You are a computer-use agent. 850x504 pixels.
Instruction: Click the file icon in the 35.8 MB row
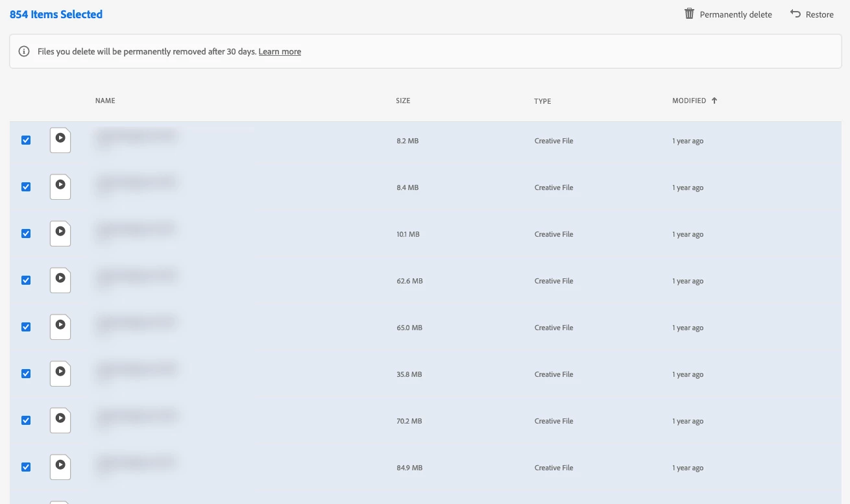point(60,374)
